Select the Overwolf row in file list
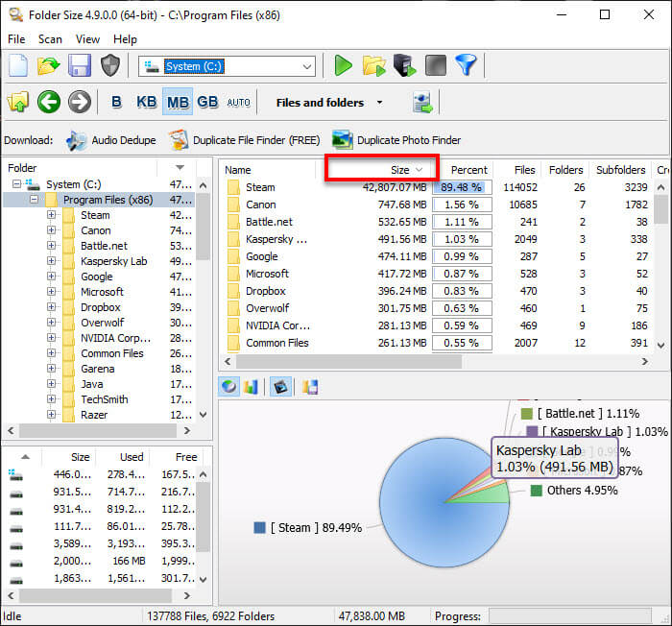Screen dimensions: 672x626 click(436, 308)
